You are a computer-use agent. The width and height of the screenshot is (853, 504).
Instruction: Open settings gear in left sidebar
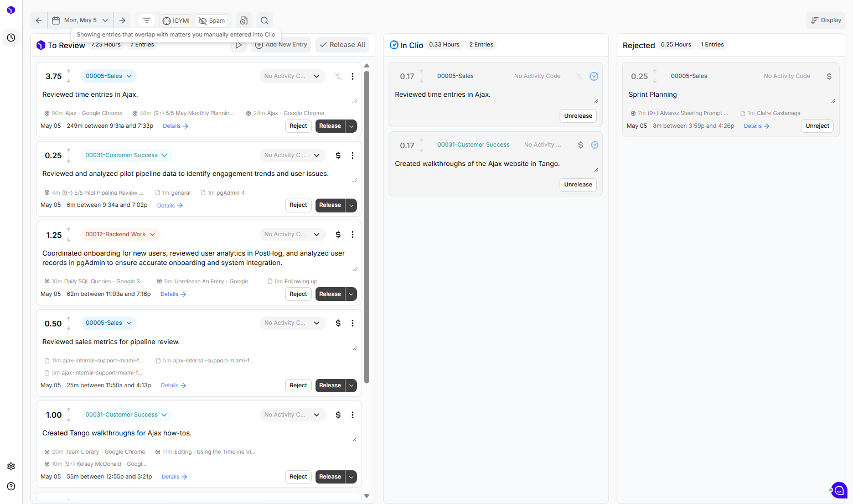[11, 466]
